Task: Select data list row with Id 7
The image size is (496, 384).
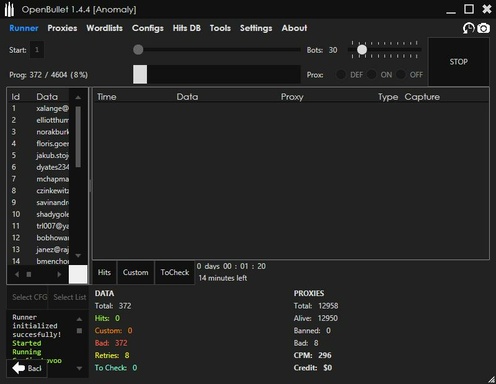Action: point(39,179)
